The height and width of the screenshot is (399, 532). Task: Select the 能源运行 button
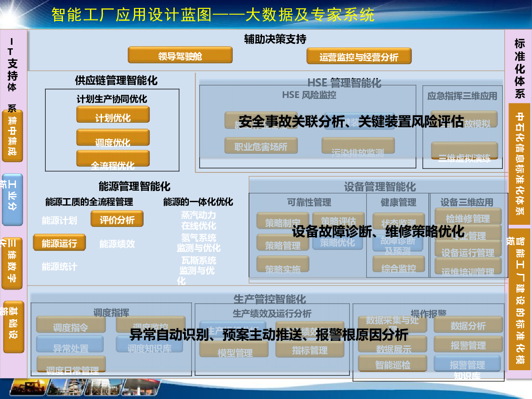59,242
